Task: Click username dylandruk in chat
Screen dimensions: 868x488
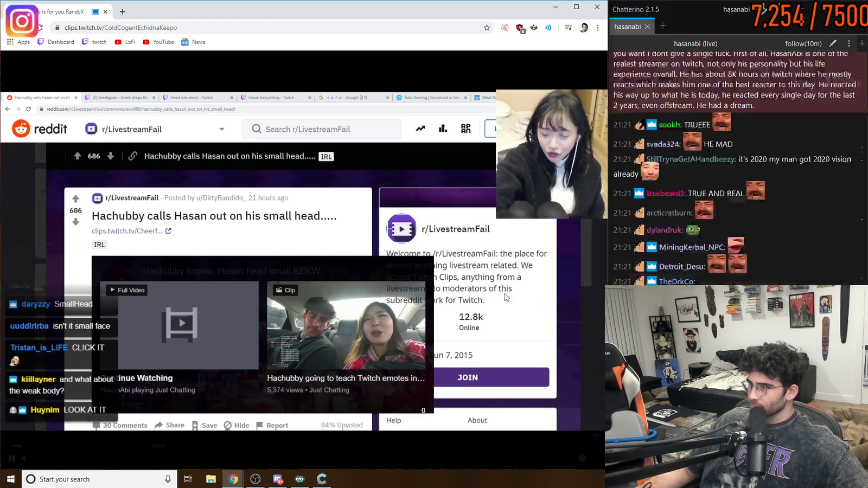Action: (665, 230)
